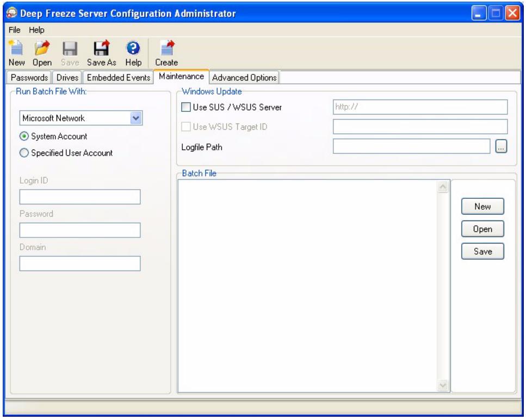Open a configuration via the Open toolbar icon
Screen dimensions: 526x420
click(x=42, y=48)
